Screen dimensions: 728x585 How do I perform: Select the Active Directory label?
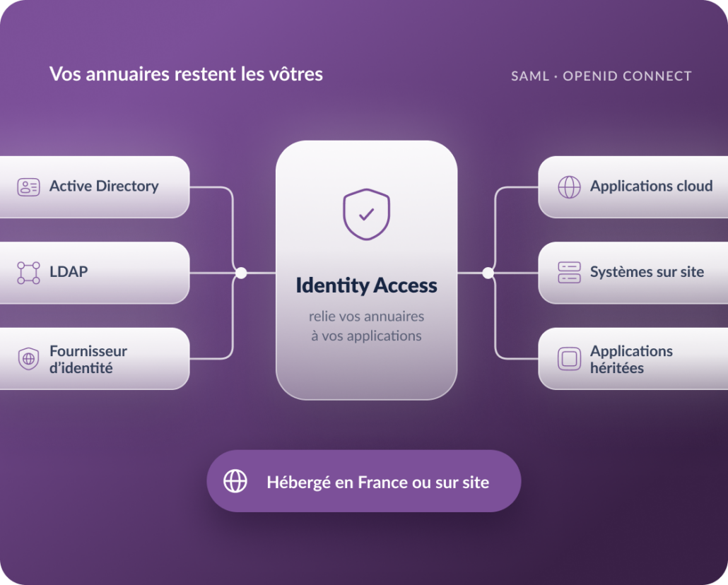tap(104, 187)
